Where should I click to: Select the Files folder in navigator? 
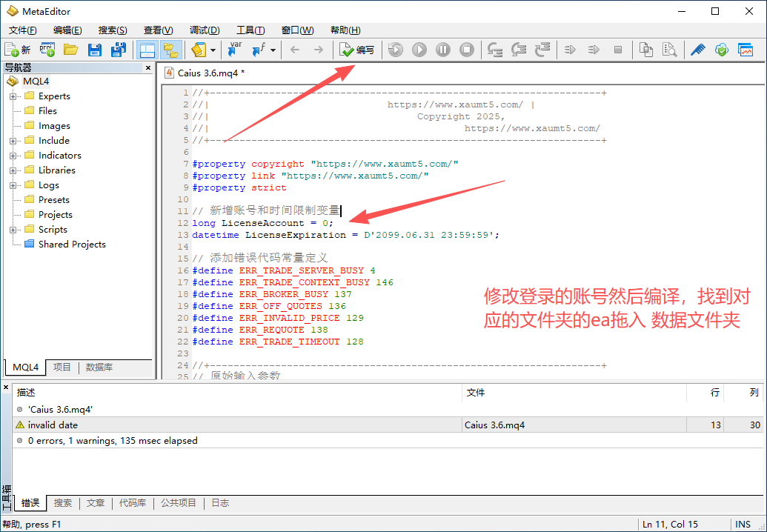point(47,111)
